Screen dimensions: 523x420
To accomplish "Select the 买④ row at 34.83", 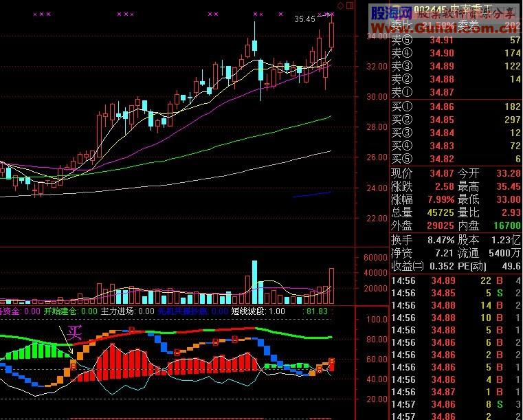I will click(x=456, y=146).
